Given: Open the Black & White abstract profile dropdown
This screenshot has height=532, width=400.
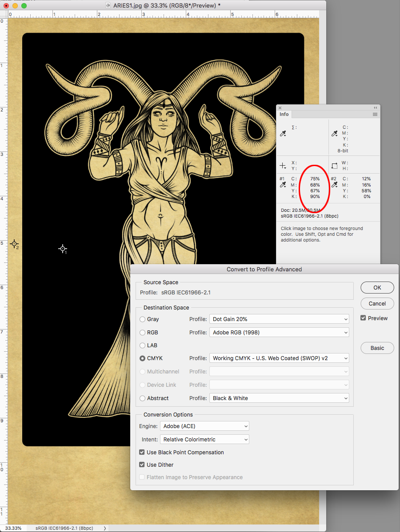Looking at the screenshot, I should click(279, 398).
